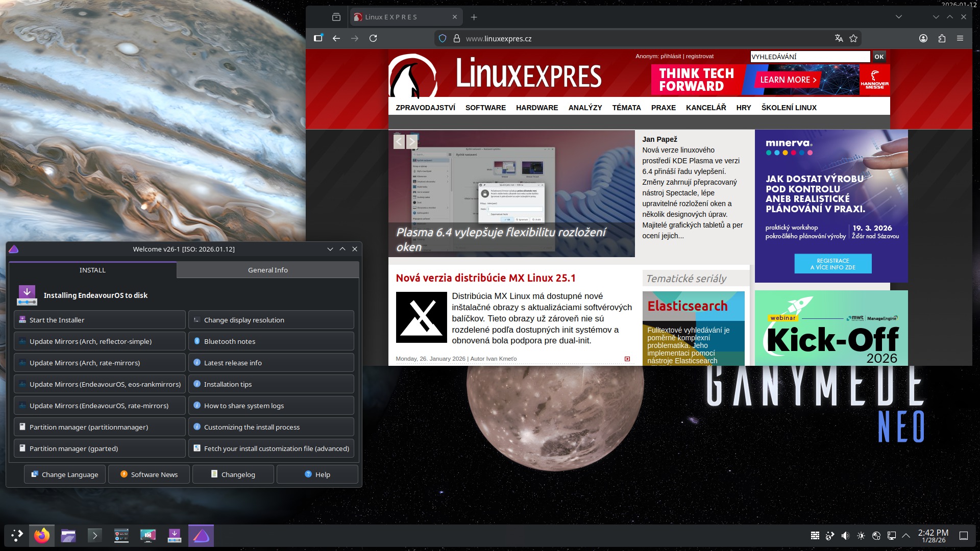
Task: Open the Firefox extensions puzzle icon
Action: (942, 38)
